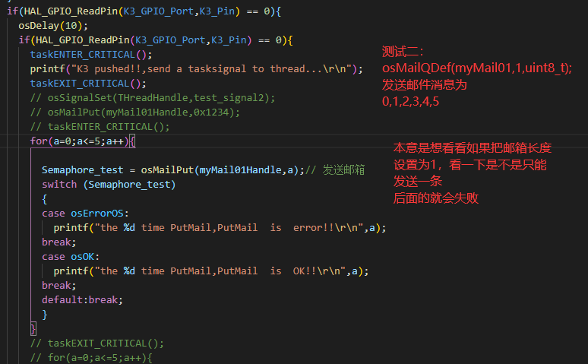Click the printf "PutMail is error" line
Viewport: 588px width, 364px height.
(220, 228)
